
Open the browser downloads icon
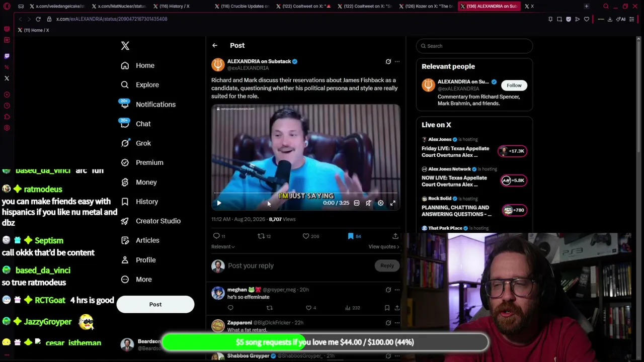pos(610,19)
